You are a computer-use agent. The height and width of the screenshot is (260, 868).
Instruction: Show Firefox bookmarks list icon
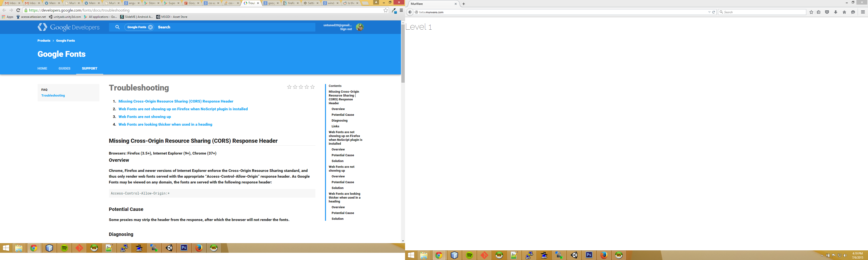point(819,12)
